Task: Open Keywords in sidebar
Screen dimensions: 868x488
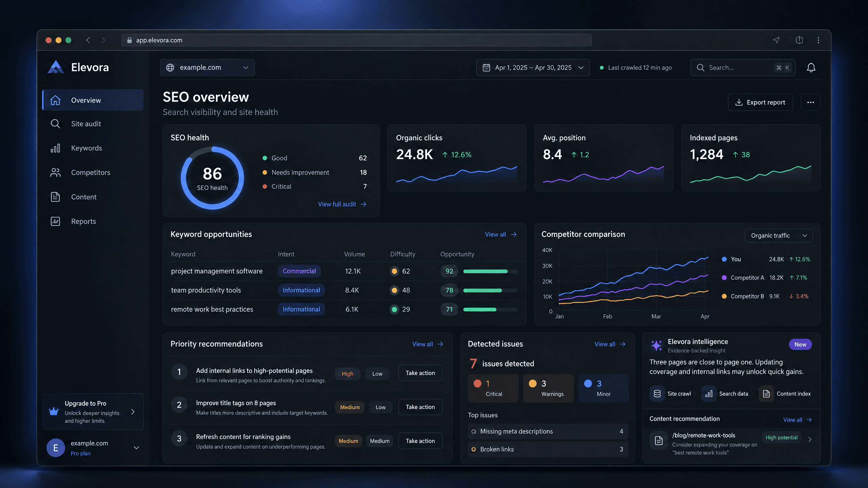Action: coord(93,148)
